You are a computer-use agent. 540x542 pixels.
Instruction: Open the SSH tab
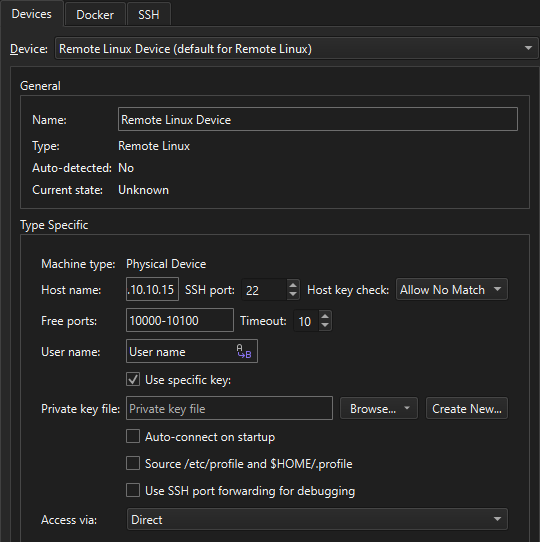[149, 15]
